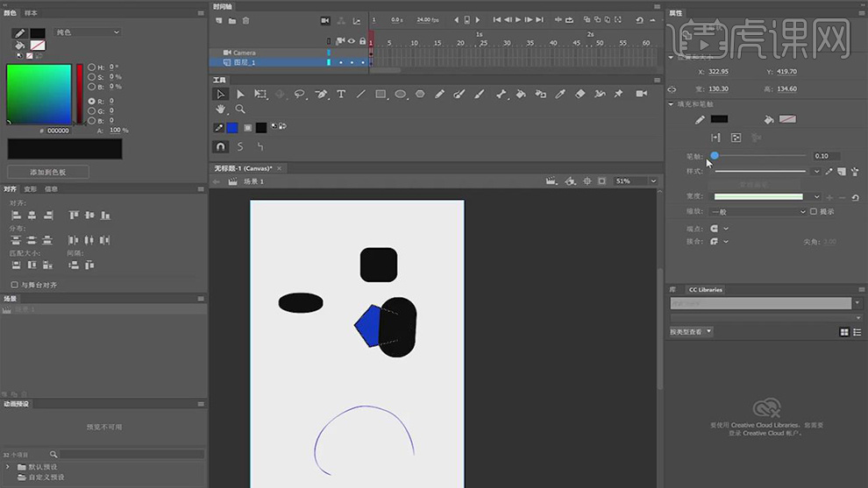Pick the Rectangle tool
Image resolution: width=868 pixels, height=488 pixels.
click(381, 94)
